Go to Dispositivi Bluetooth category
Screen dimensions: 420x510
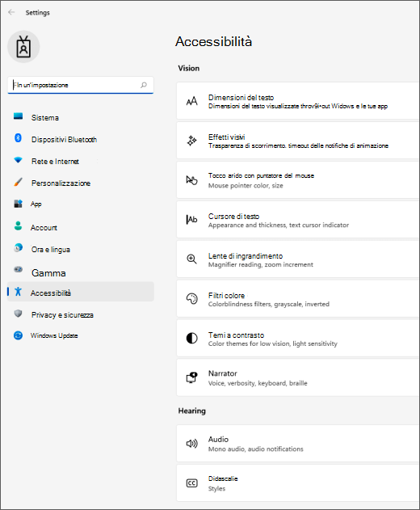pos(81,140)
